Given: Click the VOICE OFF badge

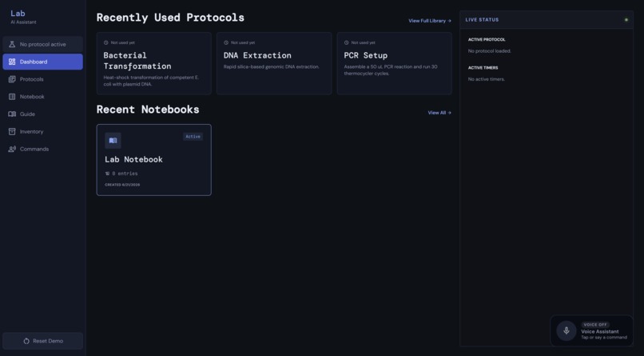Looking at the screenshot, I should [x=595, y=325].
